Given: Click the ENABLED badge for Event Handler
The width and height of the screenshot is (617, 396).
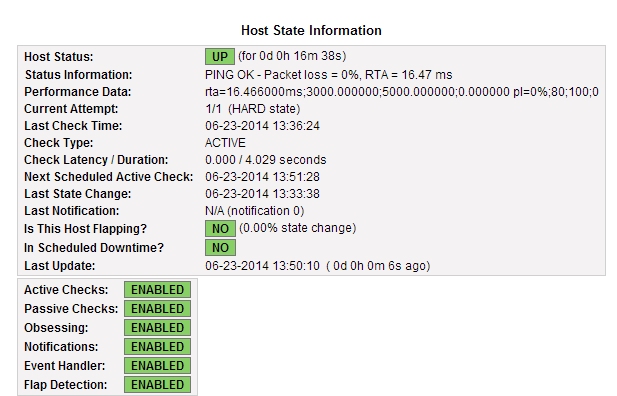Looking at the screenshot, I should tap(157, 366).
